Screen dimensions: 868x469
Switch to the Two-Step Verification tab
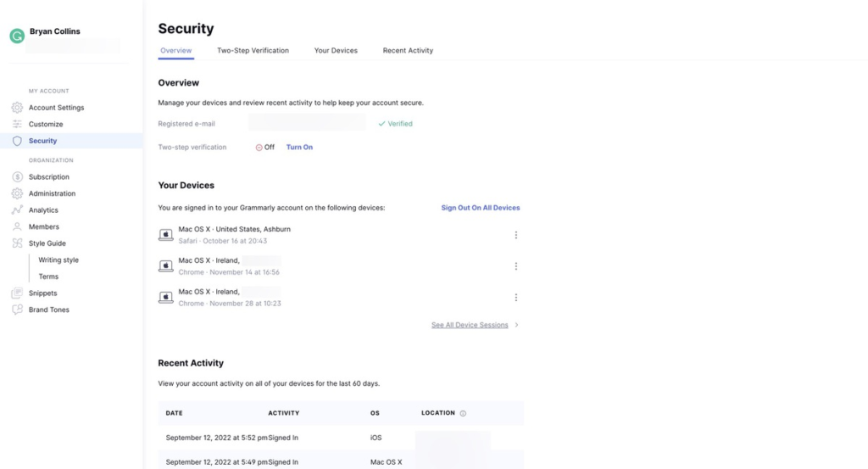(x=253, y=51)
